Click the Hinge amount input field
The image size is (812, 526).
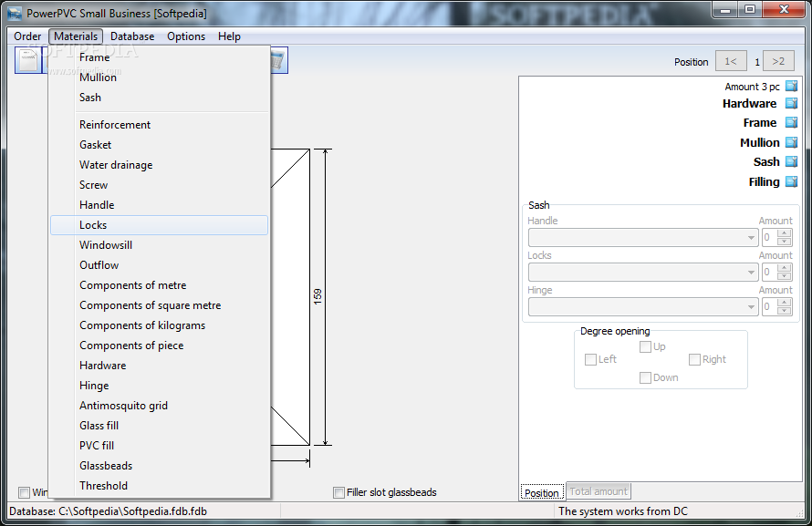click(769, 307)
